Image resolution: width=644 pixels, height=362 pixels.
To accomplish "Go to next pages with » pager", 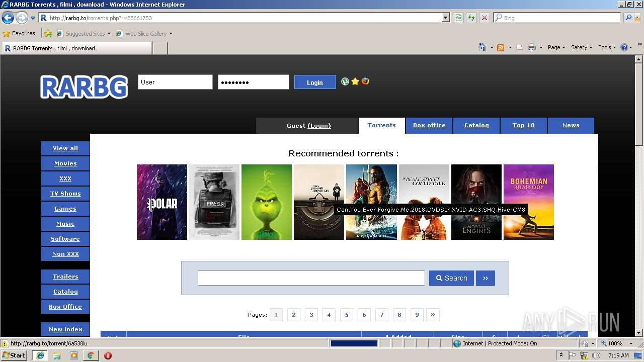I will pyautogui.click(x=433, y=315).
